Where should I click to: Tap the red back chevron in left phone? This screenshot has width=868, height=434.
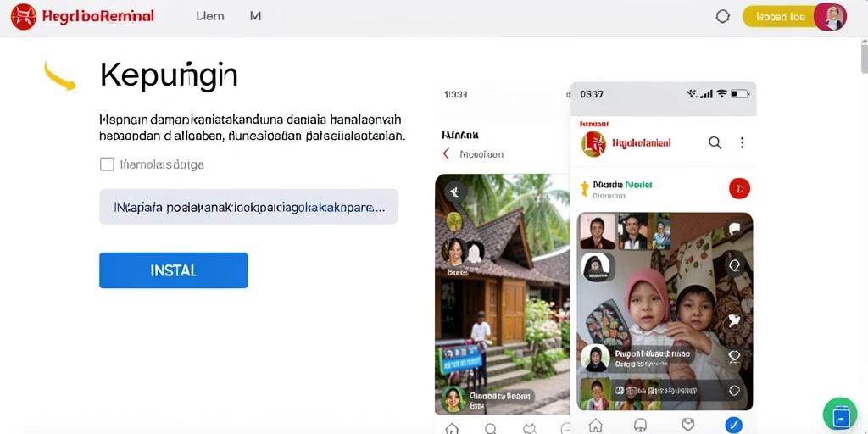447,154
